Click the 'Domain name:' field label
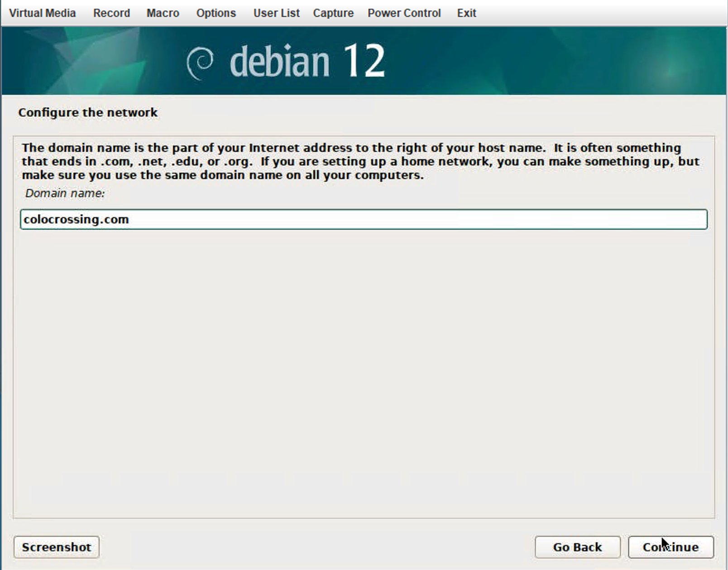This screenshot has width=728, height=570. tap(65, 193)
